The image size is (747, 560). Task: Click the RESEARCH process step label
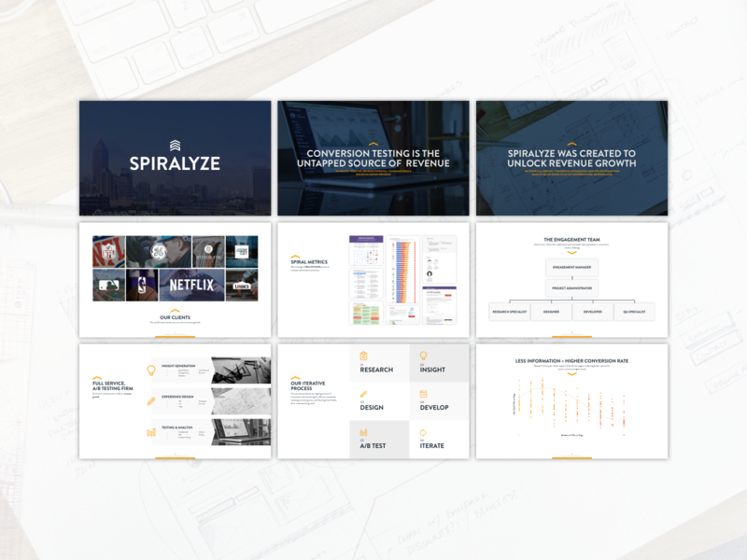[376, 370]
